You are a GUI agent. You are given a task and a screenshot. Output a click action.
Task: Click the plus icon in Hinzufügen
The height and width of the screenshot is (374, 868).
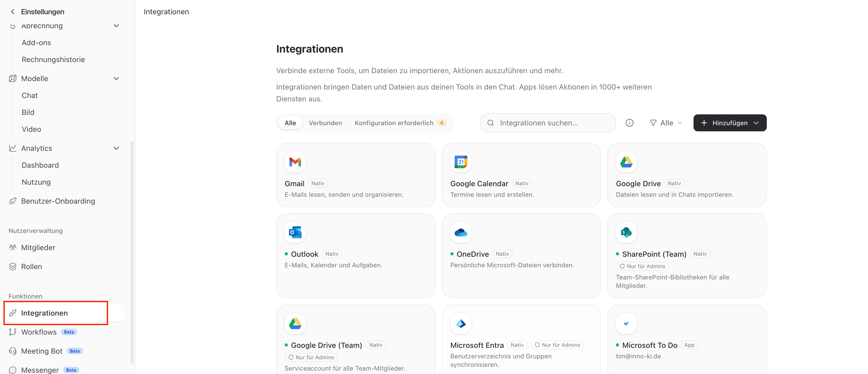(704, 123)
